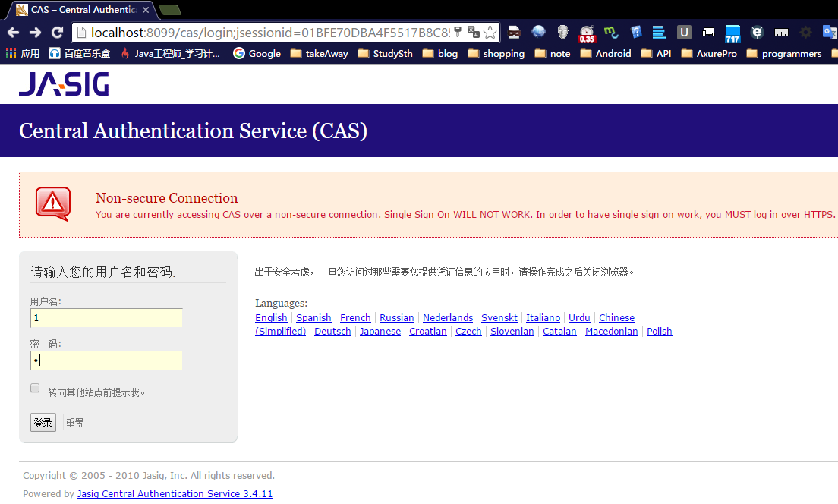
Task: Click the 密码 password field
Action: 106,361
